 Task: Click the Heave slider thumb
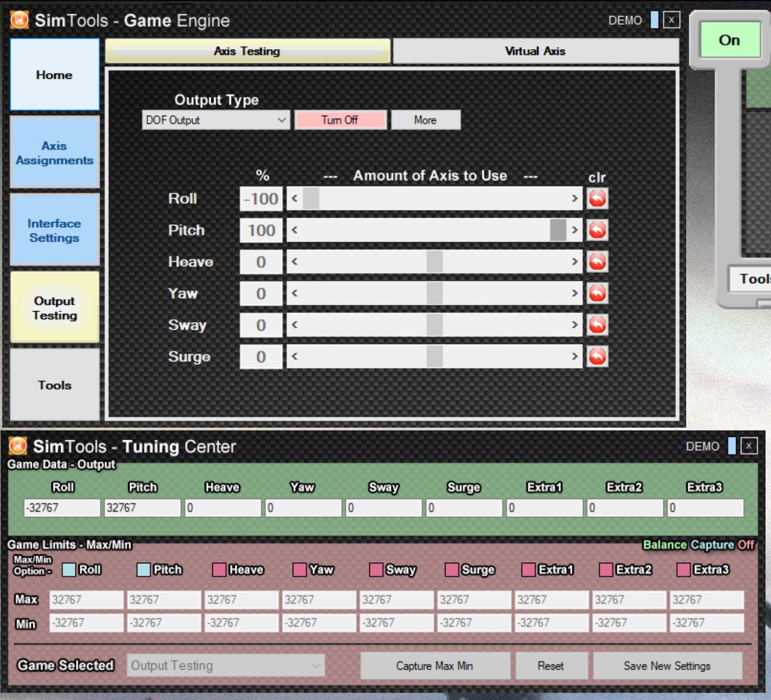click(434, 262)
